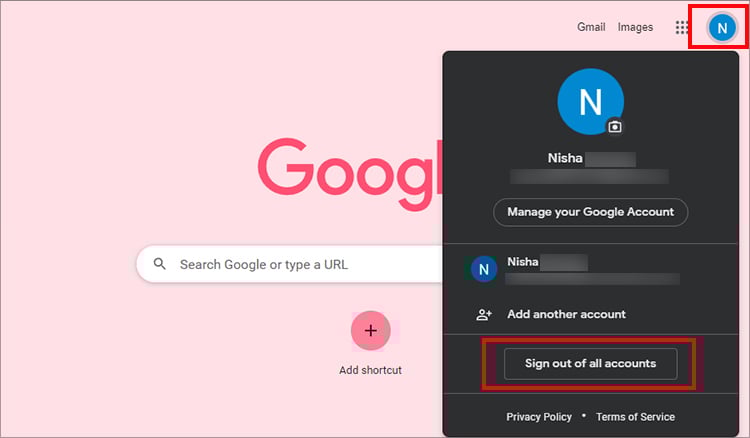This screenshot has width=750, height=438.
Task: Click the magnifier icon in search box
Action: pyautogui.click(x=160, y=264)
